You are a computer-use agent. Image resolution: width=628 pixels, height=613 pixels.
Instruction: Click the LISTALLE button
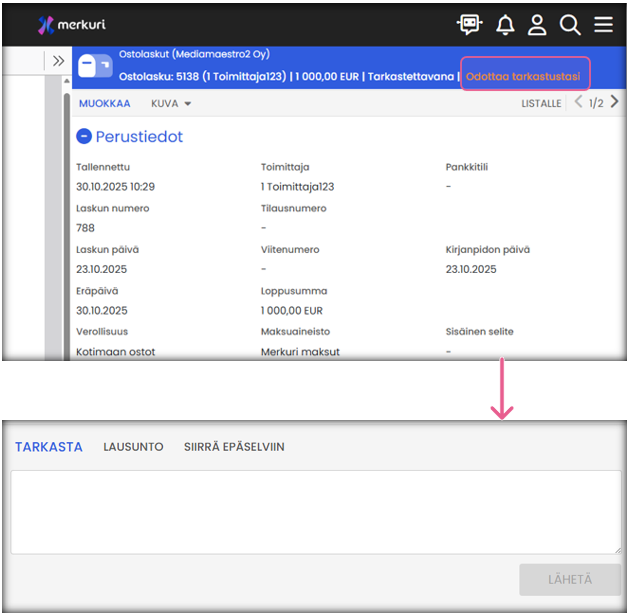click(x=541, y=103)
